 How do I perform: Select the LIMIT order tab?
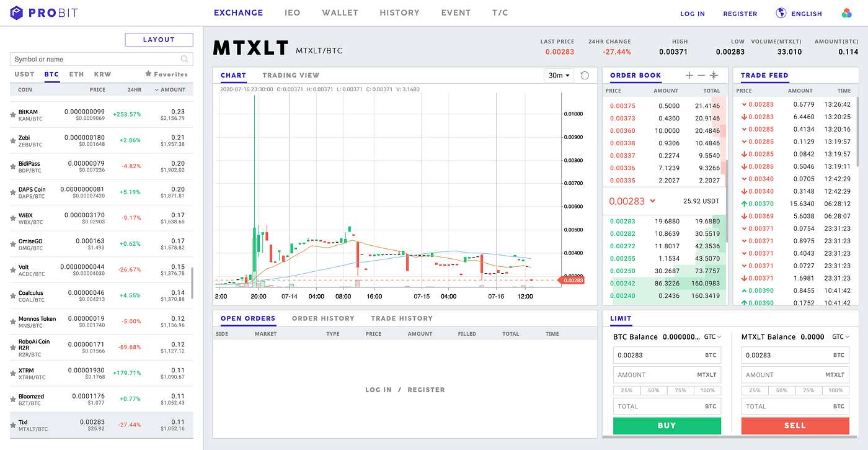(x=621, y=318)
